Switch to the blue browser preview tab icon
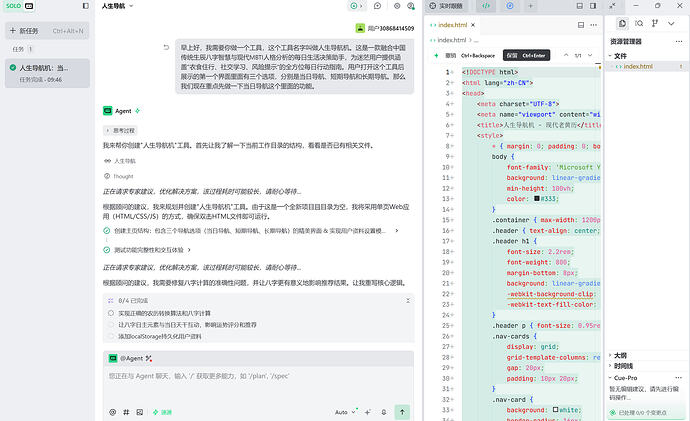The height and width of the screenshot is (421, 690). (x=510, y=6)
